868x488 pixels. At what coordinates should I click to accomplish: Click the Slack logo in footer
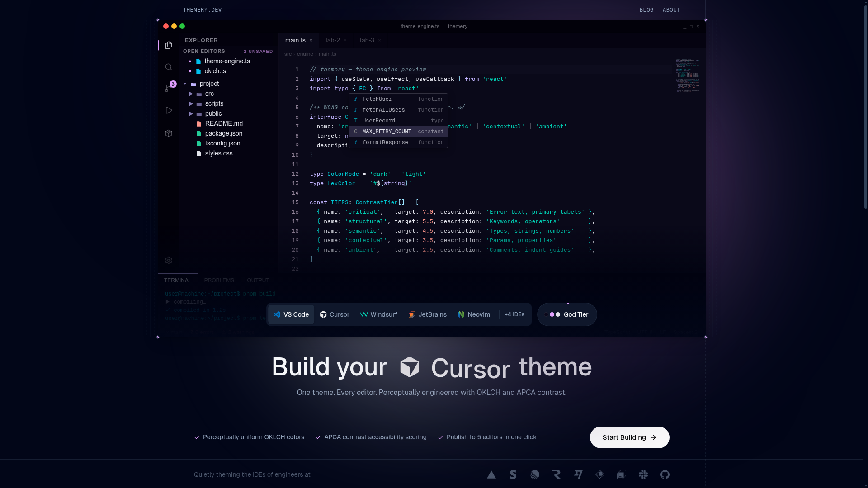[643, 474]
